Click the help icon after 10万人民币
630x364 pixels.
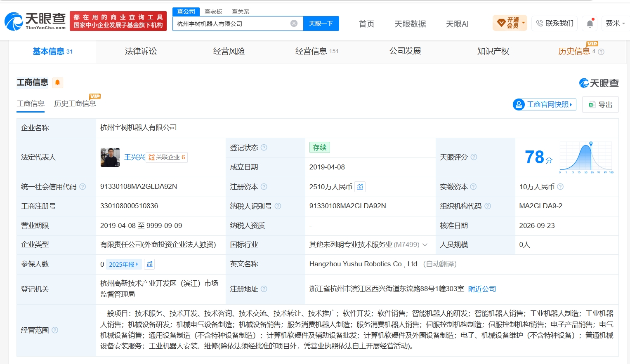click(x=560, y=187)
